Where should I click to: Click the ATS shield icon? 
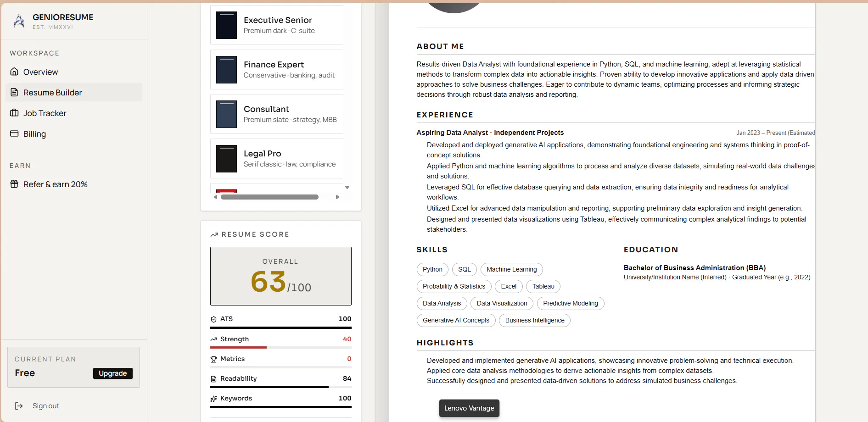click(x=213, y=319)
